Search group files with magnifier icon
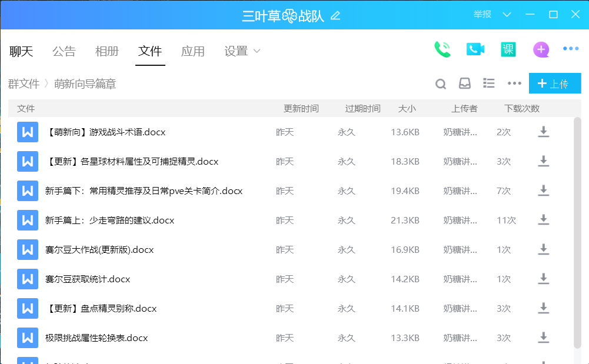The height and width of the screenshot is (364, 589). pyautogui.click(x=441, y=84)
